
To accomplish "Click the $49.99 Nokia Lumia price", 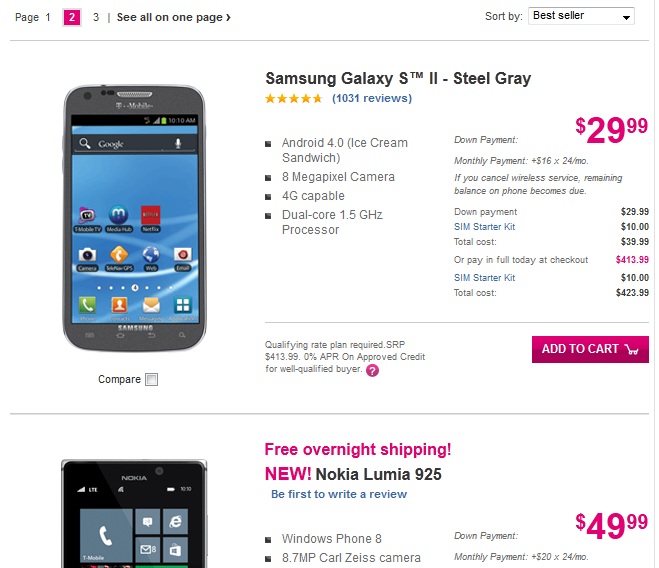I will pos(611,525).
